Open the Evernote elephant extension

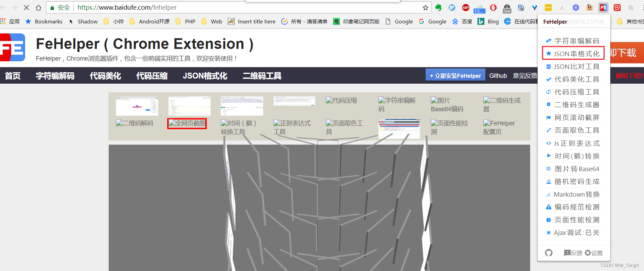(x=438, y=8)
